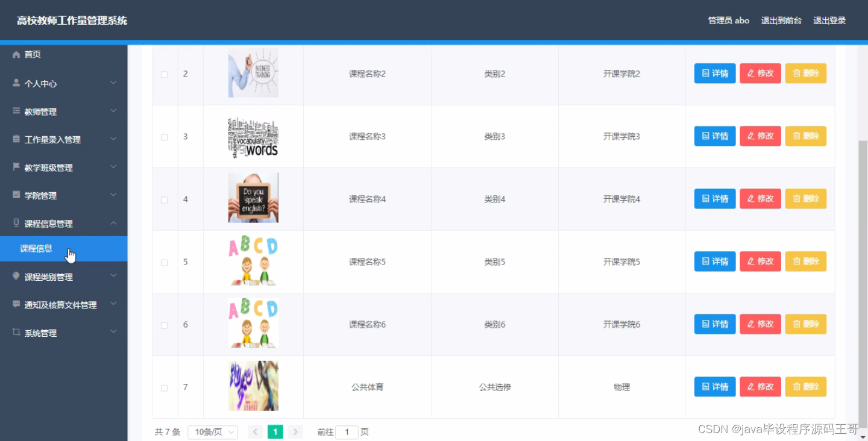Click 修改 for 课程名称4
868x441 pixels.
760,199
